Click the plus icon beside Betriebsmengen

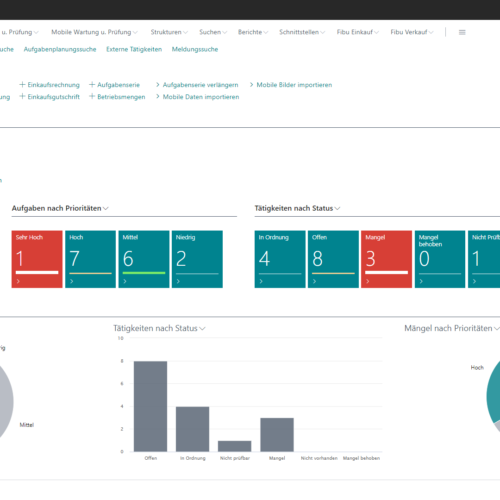coord(92,97)
